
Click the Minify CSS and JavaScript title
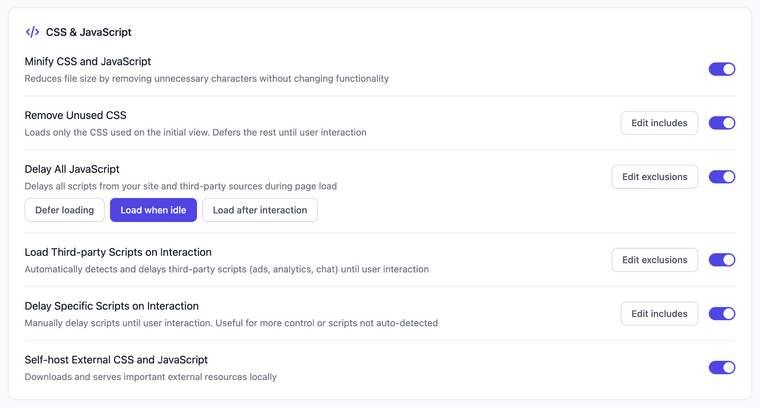pyautogui.click(x=88, y=62)
